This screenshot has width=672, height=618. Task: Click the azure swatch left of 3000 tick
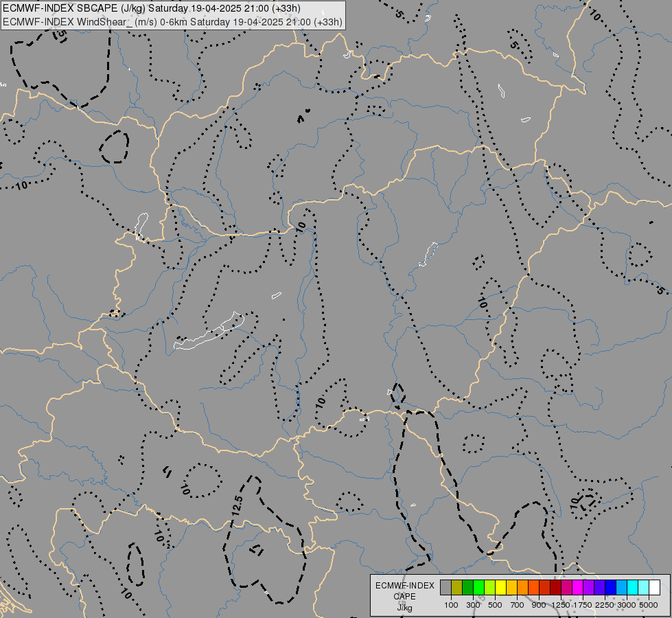point(621,588)
